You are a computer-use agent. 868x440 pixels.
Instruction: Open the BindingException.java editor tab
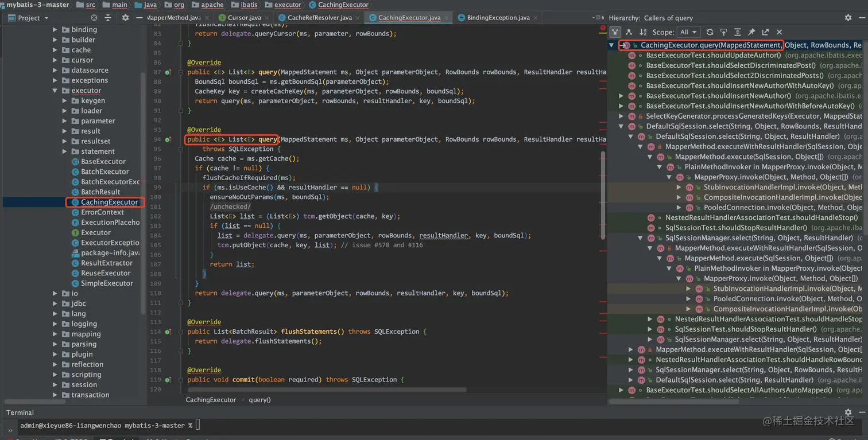tap(498, 18)
